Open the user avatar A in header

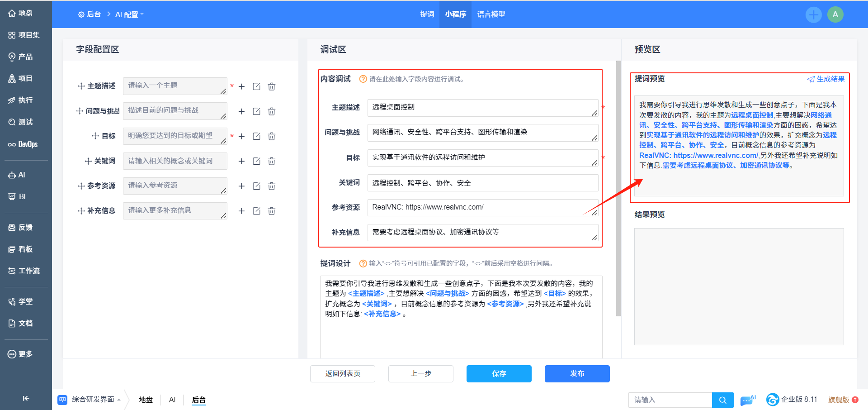(835, 14)
